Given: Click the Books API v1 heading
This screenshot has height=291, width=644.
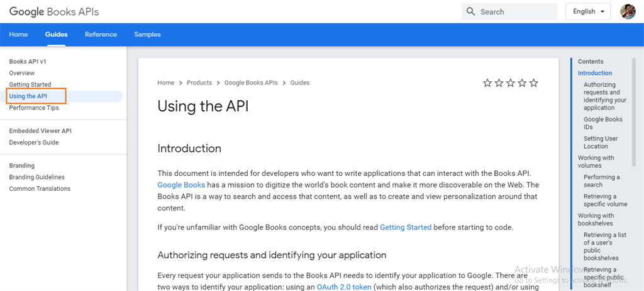Looking at the screenshot, I should pyautogui.click(x=28, y=61).
